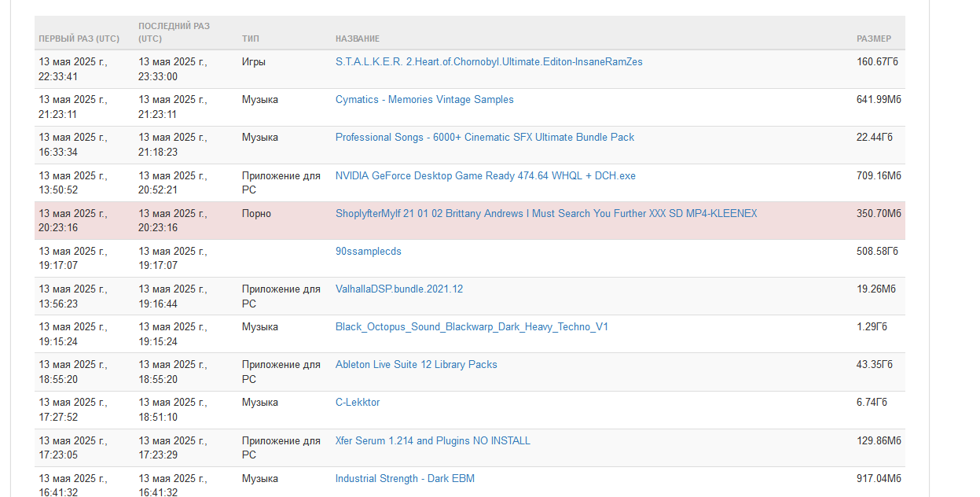The width and height of the screenshot is (980, 497).
Task: Open ValhallaDSP.bundle.2021.12 link
Action: (x=399, y=289)
